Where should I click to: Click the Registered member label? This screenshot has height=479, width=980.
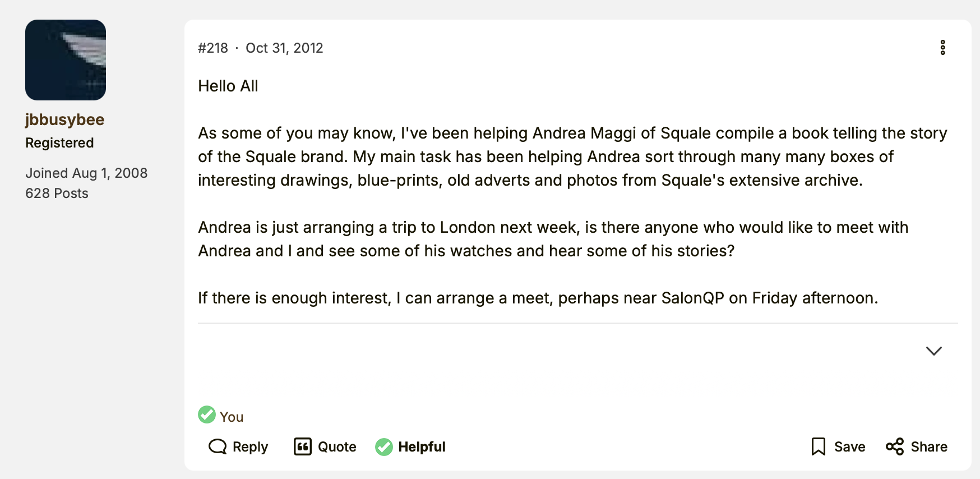[59, 143]
